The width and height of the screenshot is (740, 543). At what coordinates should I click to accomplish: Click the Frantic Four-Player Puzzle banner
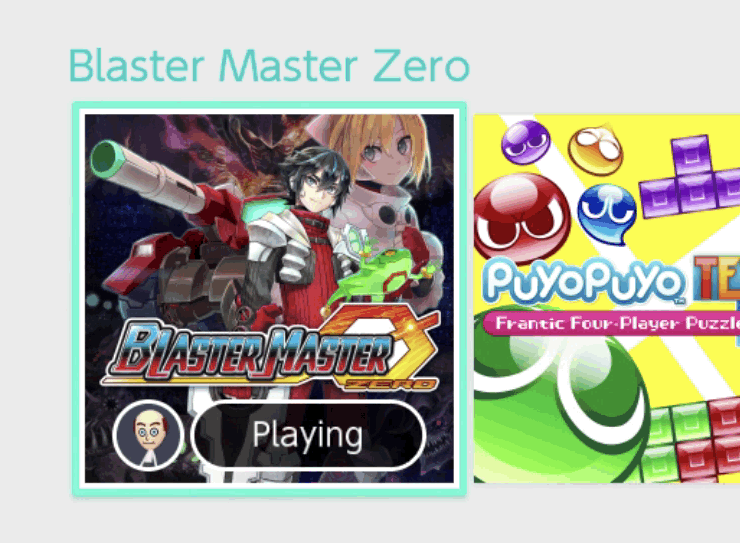[x=612, y=323]
